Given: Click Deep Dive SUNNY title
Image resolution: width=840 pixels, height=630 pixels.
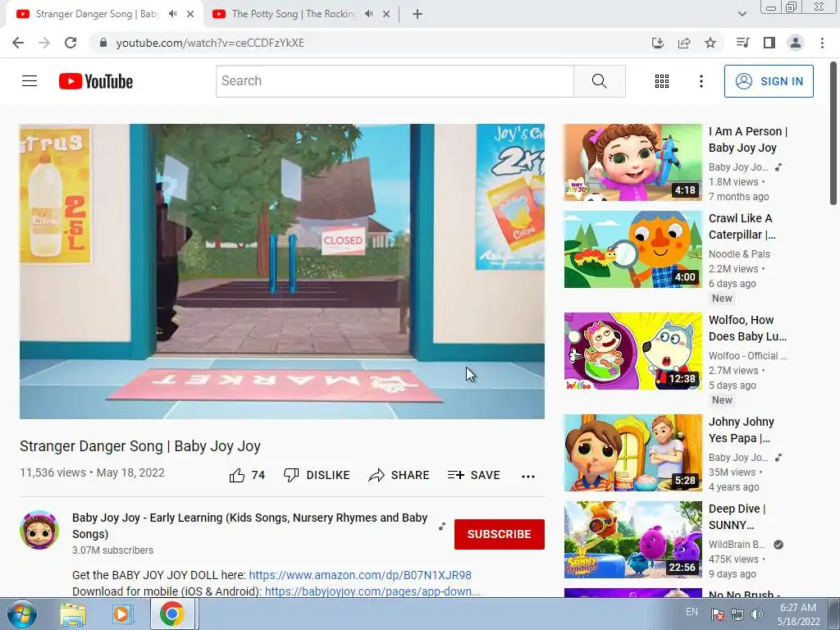Looking at the screenshot, I should pos(737,517).
